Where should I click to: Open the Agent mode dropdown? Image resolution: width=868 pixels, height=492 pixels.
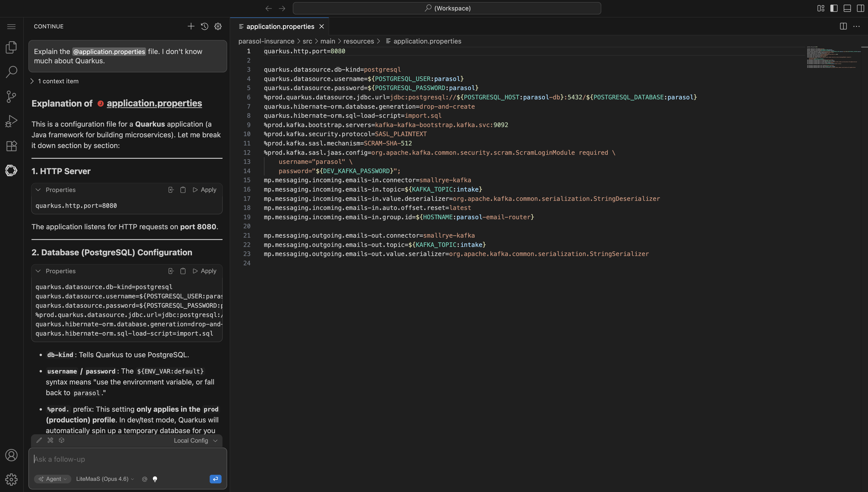click(x=53, y=479)
